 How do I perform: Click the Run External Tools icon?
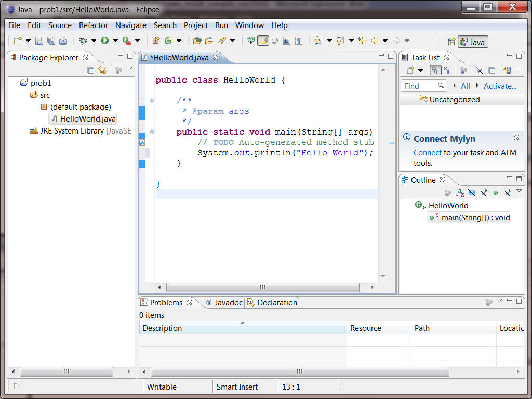tap(127, 41)
